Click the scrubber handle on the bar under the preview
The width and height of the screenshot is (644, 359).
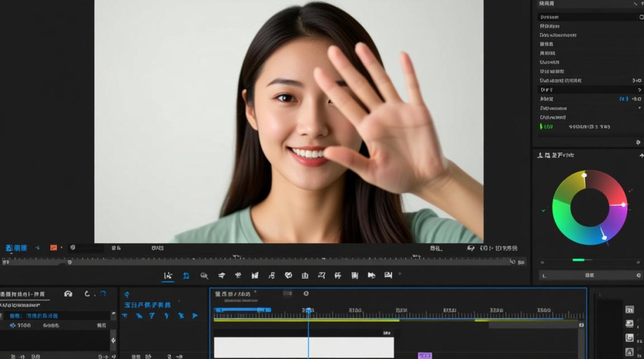69,262
